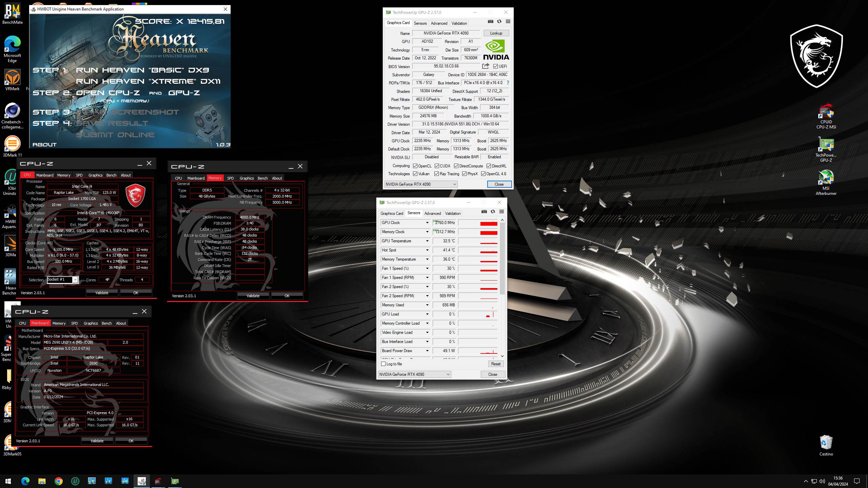Click the scroll-down arrow in GPU-Z sensors
868x488 pixels.
coord(502,356)
